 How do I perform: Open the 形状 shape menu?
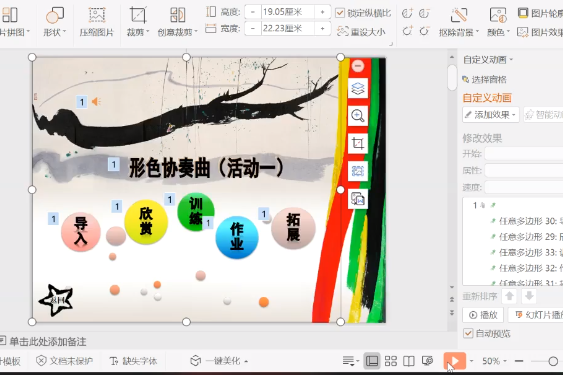coord(55,22)
